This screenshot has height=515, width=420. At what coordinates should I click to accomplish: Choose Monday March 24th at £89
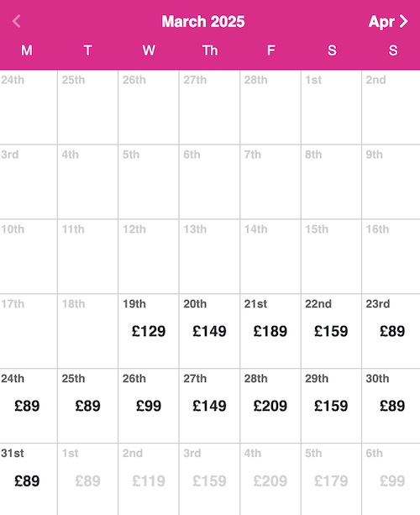29,406
